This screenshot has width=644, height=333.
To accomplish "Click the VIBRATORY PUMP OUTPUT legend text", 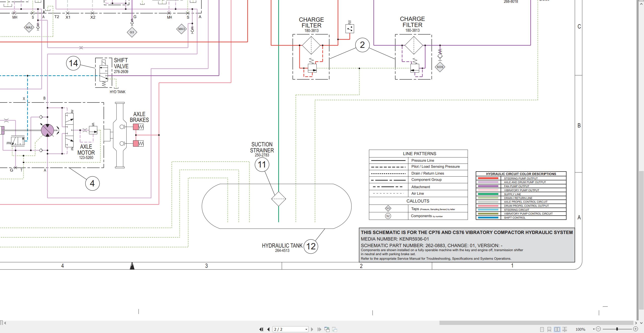I will coord(521,190).
